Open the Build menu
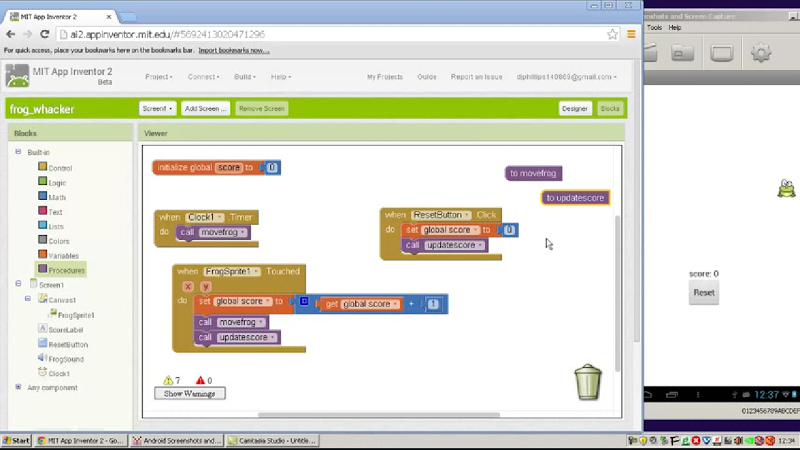 pos(245,77)
